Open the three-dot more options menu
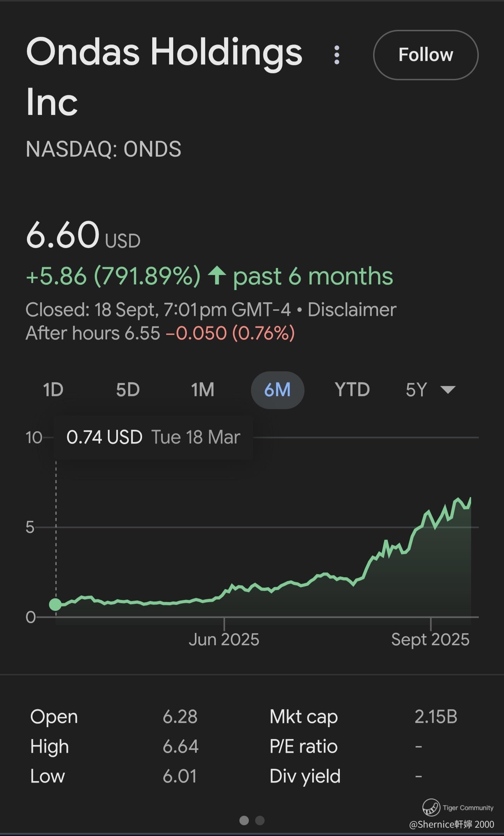The image size is (504, 836). coord(337,55)
